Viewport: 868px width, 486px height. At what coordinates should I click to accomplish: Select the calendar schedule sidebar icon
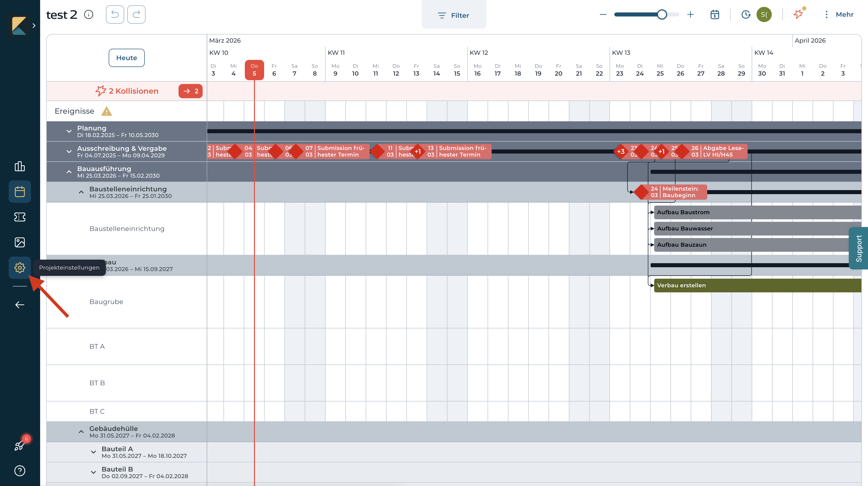click(x=20, y=192)
